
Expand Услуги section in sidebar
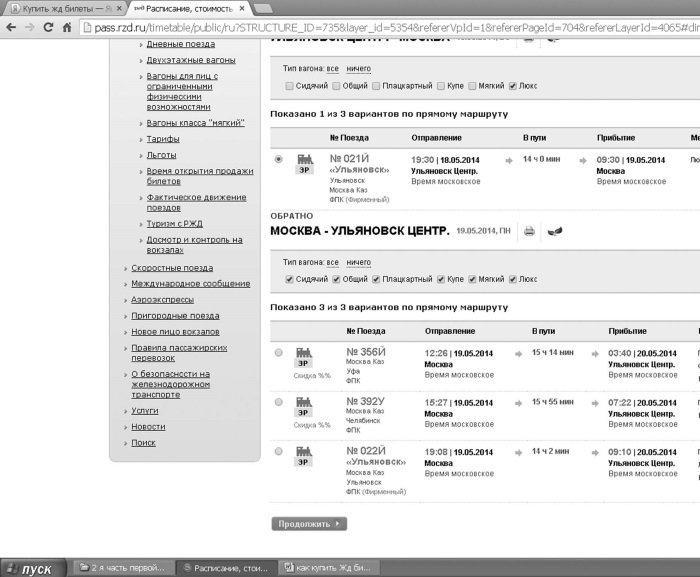point(145,410)
